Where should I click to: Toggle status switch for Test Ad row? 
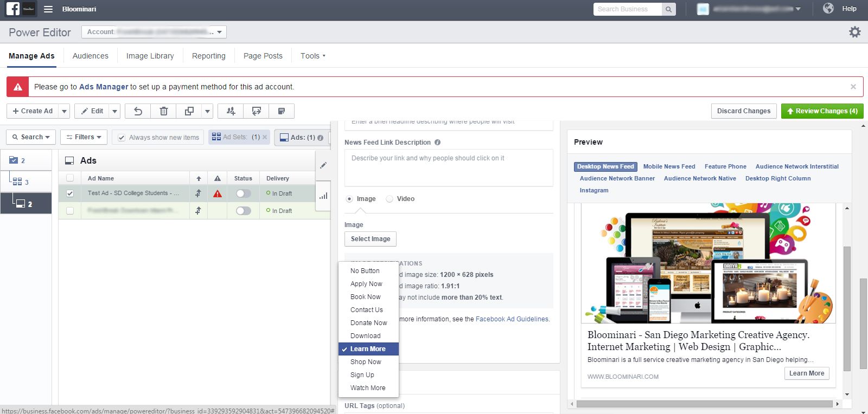(x=243, y=193)
